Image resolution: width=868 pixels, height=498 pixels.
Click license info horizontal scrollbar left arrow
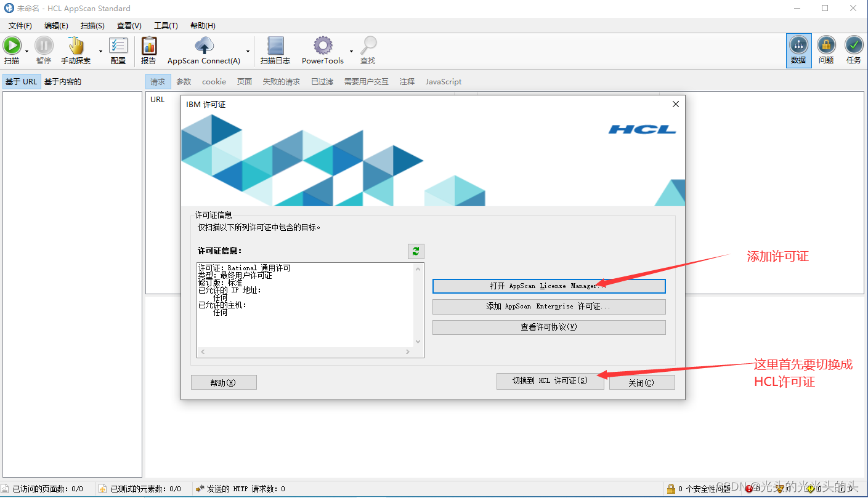(203, 352)
